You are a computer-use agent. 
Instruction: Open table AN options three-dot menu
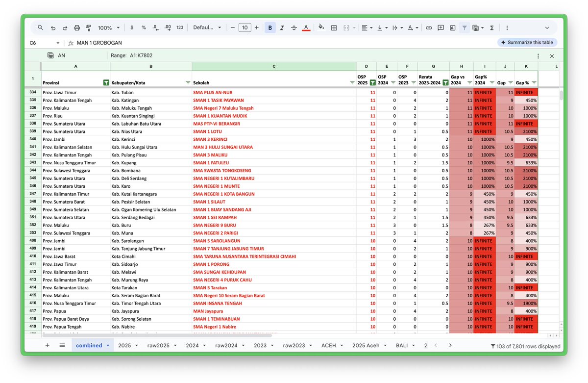538,56
